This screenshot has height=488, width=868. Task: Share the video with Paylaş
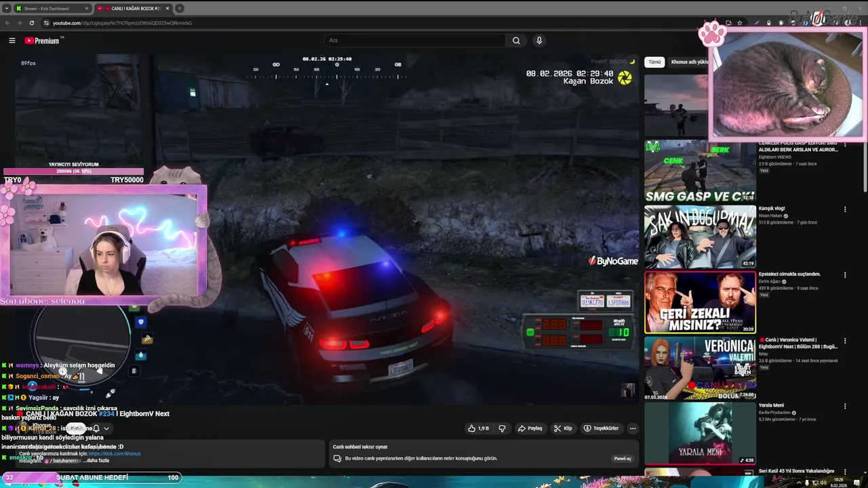(x=530, y=428)
